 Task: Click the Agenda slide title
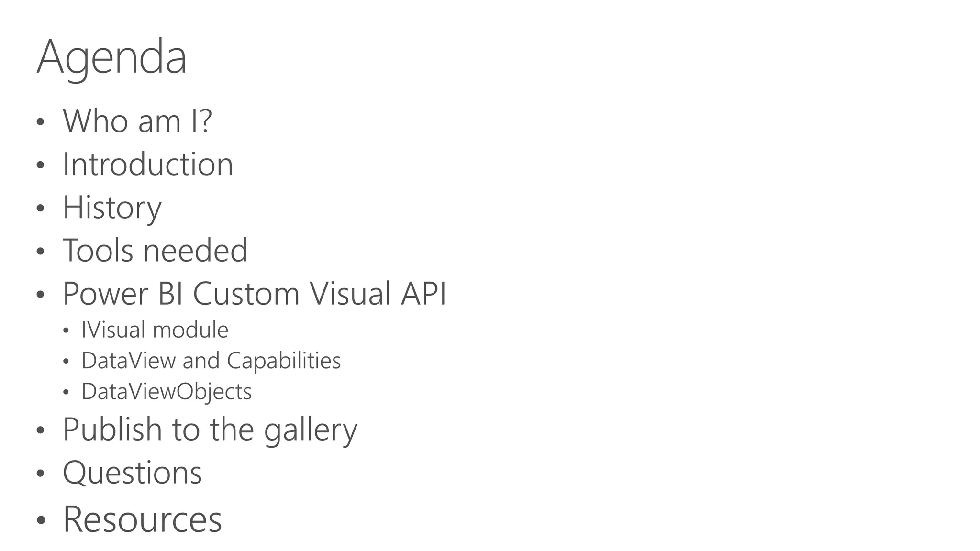(111, 58)
